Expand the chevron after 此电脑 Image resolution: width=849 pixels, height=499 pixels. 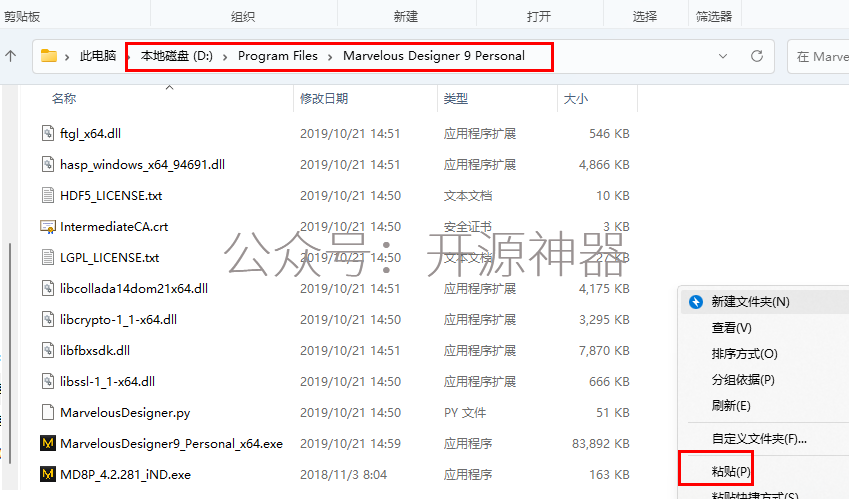[x=129, y=56]
